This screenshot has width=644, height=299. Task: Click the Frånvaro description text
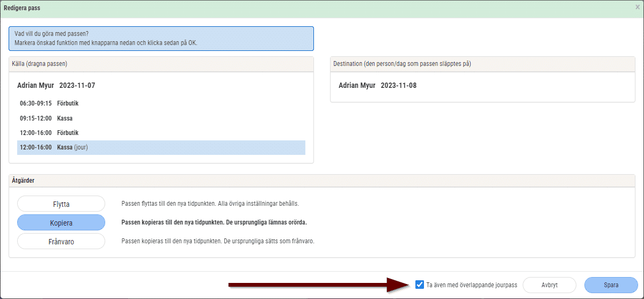coord(217,241)
